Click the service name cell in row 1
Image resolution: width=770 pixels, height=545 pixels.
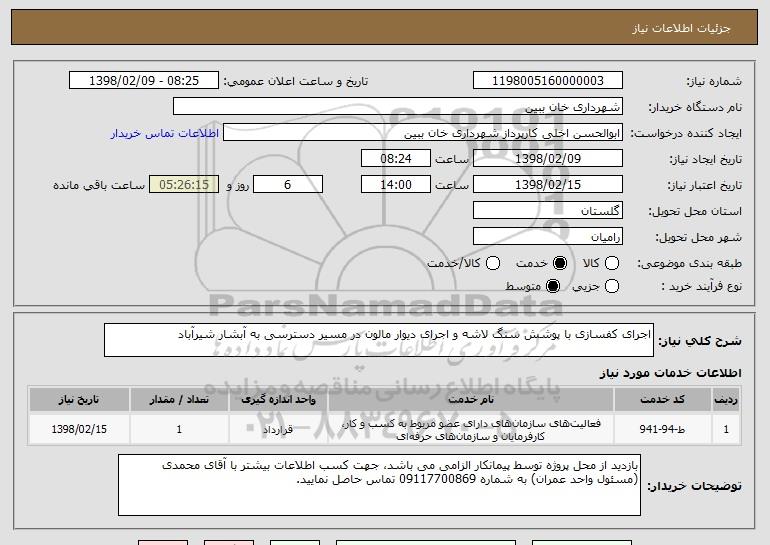pyautogui.click(x=470, y=430)
